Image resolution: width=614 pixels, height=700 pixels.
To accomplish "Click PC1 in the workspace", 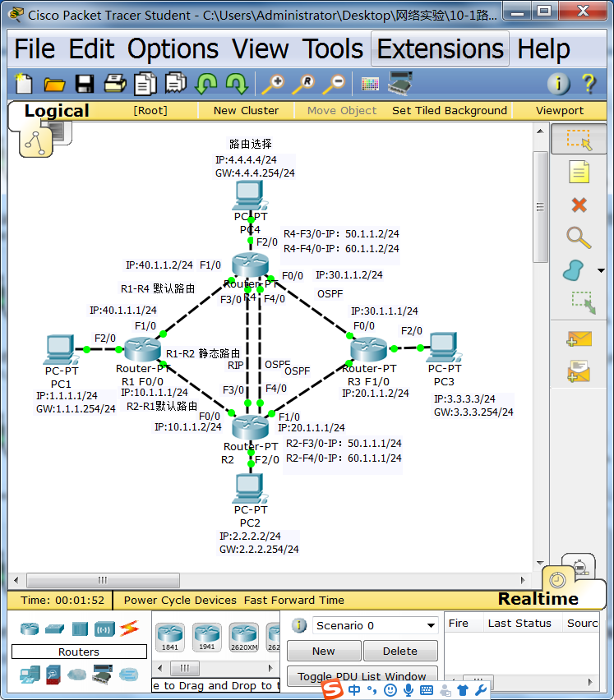I will pos(61,349).
